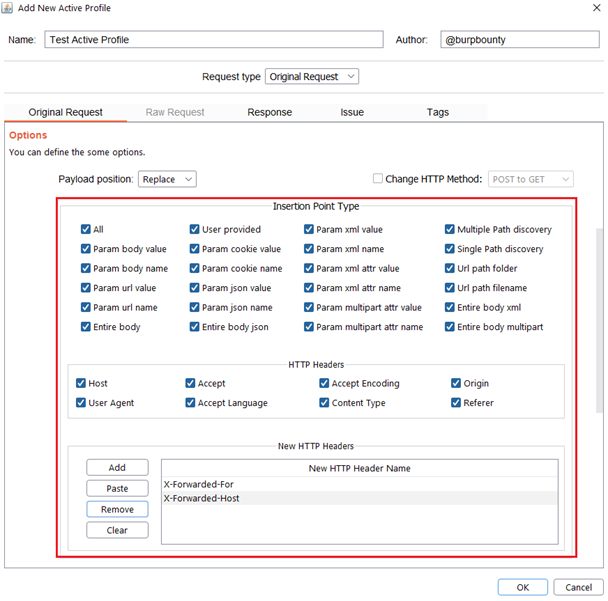608x601 pixels.
Task: Select the X-Forwarded-For header row
Action: coord(360,484)
